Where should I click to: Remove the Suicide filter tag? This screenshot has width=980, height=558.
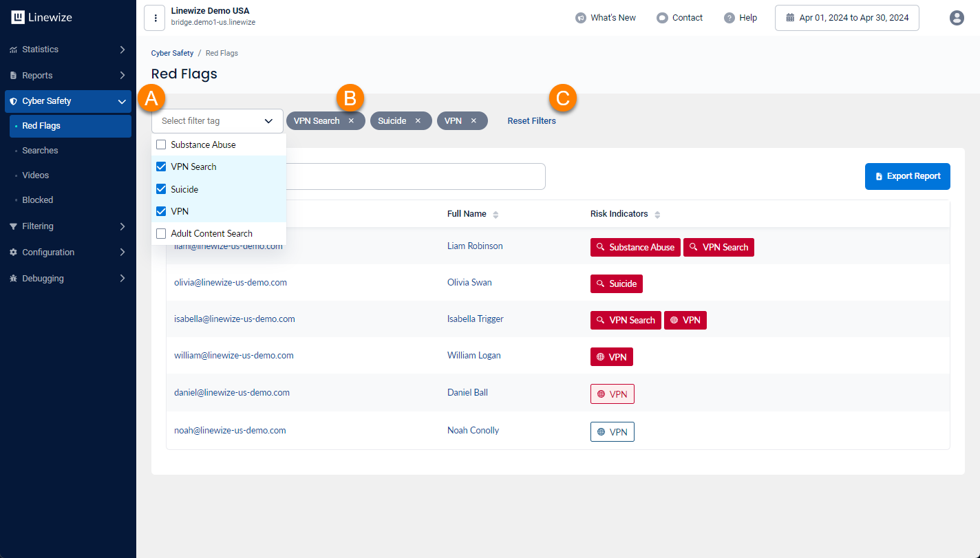(x=418, y=121)
